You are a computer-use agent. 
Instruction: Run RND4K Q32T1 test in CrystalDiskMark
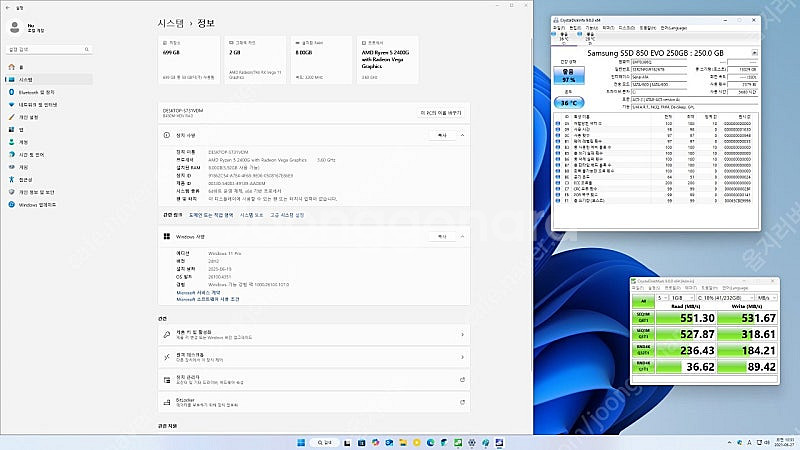pyautogui.click(x=643, y=350)
